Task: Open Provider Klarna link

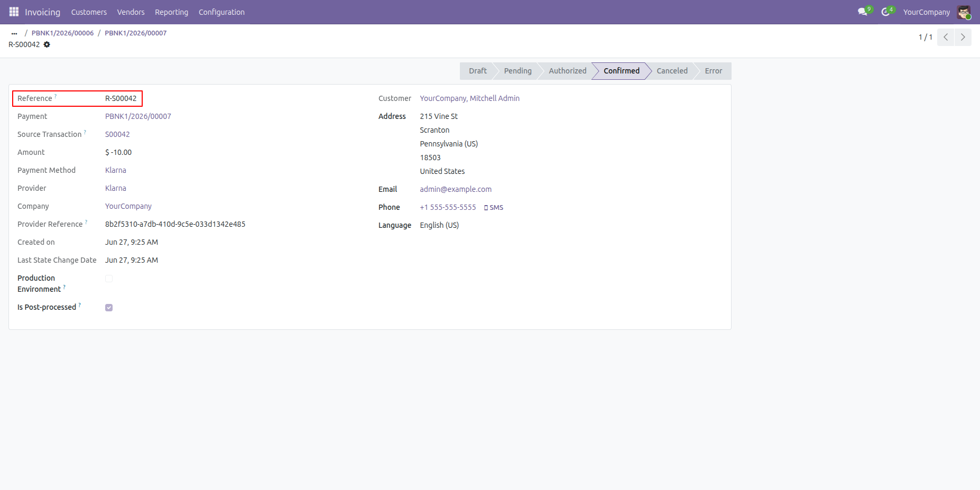Action: point(116,188)
